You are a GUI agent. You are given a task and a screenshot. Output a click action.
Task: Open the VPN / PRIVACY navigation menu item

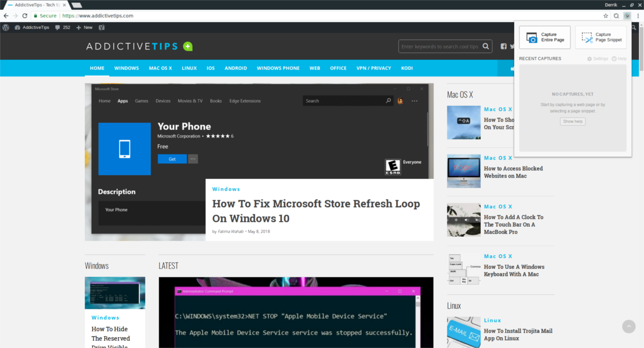374,68
